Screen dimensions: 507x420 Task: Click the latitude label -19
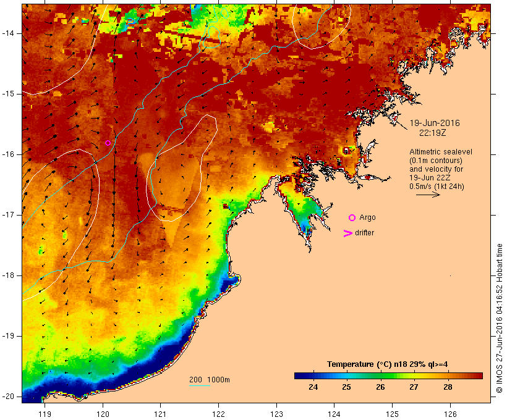click(7, 336)
